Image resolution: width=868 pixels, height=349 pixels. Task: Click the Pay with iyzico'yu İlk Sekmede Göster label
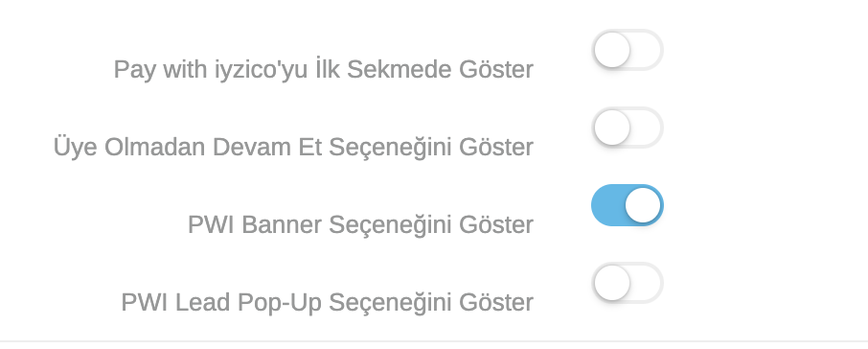(x=323, y=70)
